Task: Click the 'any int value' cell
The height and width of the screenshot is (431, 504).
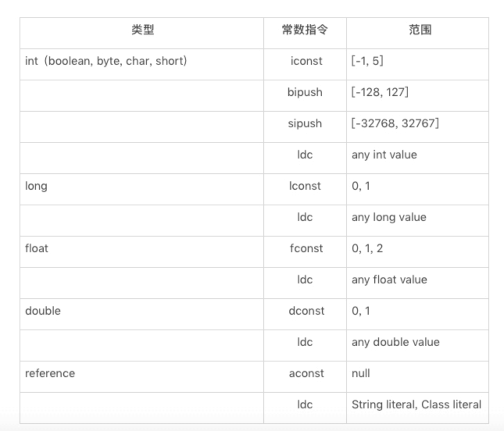Action: [x=417, y=158]
